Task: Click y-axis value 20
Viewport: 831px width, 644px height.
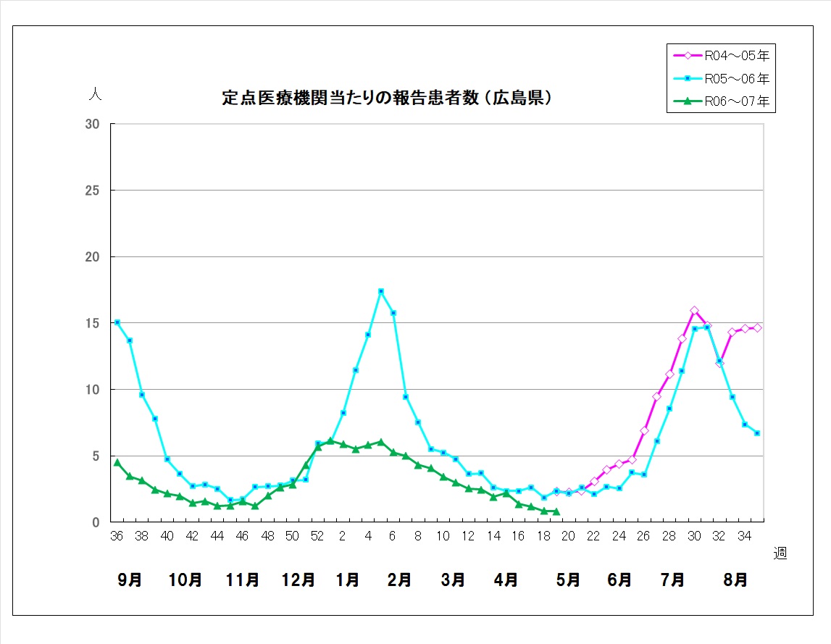Action: click(x=92, y=256)
